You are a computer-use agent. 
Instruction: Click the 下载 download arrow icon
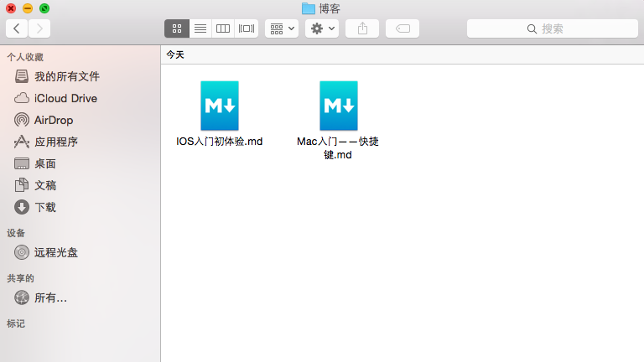tap(22, 207)
